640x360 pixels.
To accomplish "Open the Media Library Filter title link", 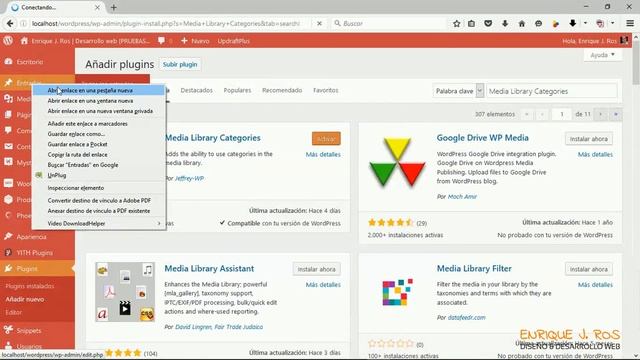I will tap(474, 269).
